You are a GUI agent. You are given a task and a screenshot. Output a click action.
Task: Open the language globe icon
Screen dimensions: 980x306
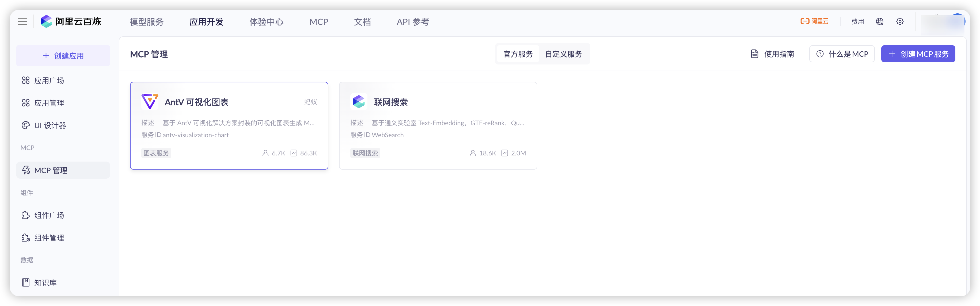[880, 22]
